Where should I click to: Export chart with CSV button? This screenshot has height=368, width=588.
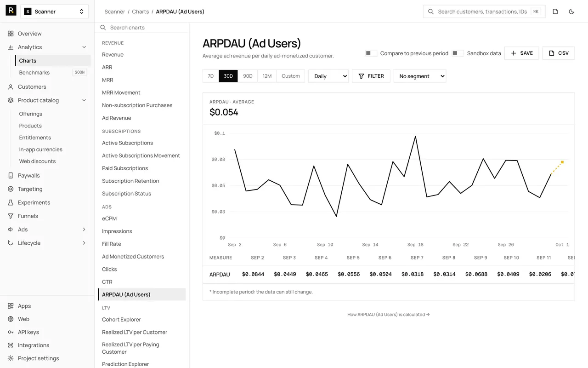click(559, 53)
